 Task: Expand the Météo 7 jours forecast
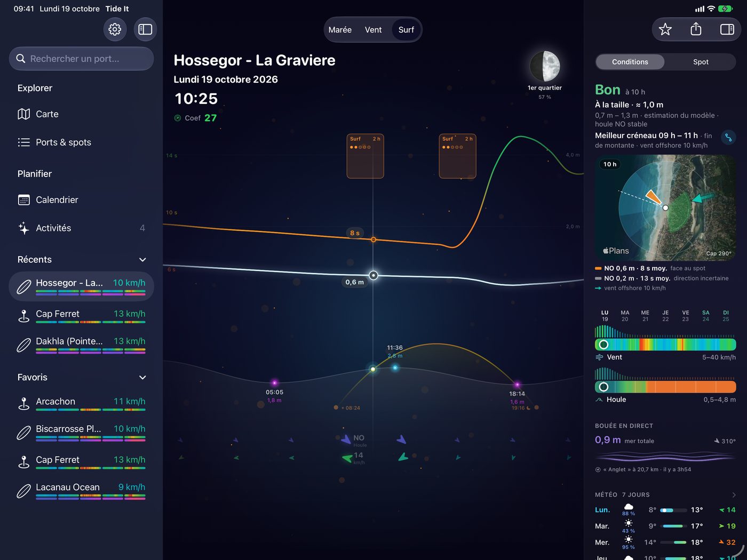tap(734, 495)
